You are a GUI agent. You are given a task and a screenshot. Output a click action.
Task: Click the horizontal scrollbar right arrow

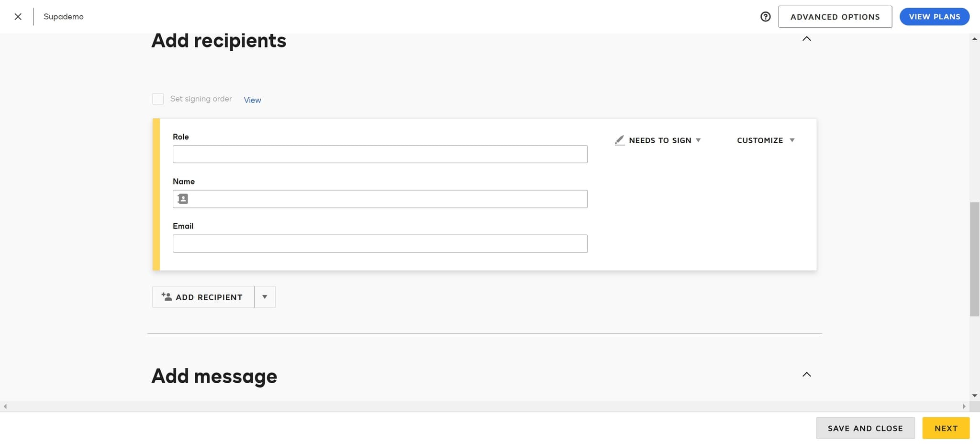point(964,406)
